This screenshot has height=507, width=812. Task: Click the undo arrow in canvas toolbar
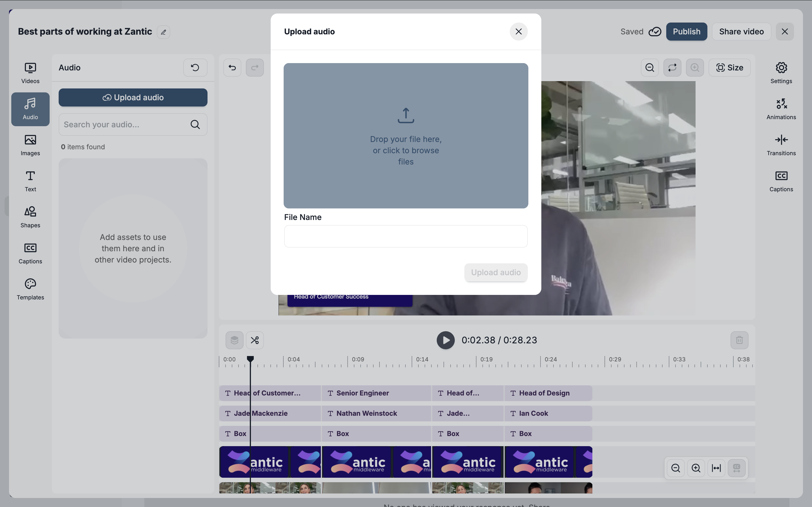pos(232,68)
